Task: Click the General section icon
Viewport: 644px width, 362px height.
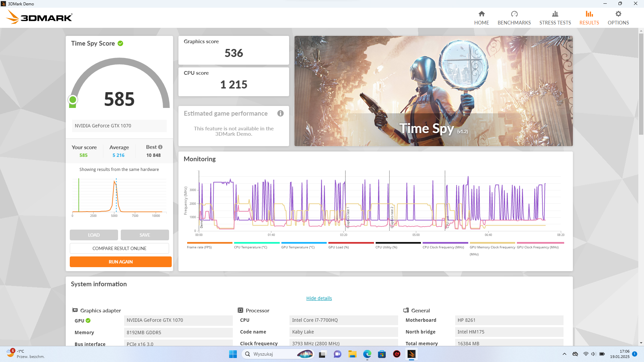Action: pos(406,310)
